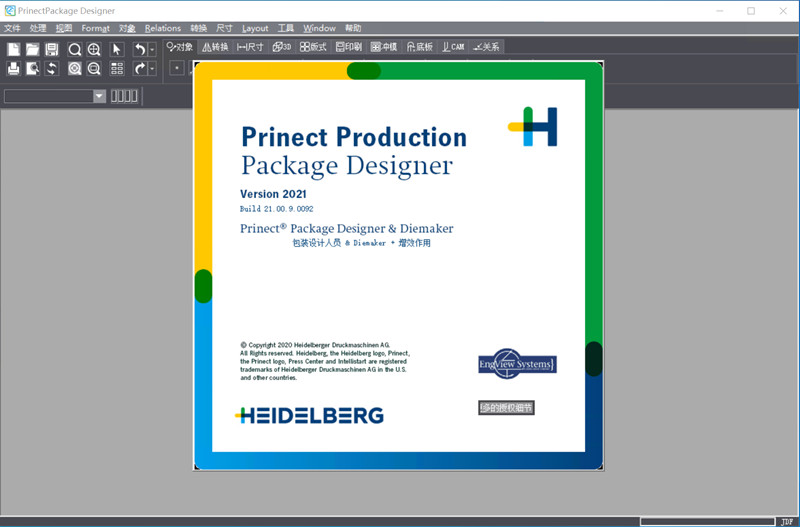Maximize the Package Designer window
Image resolution: width=800 pixels, height=527 pixels.
(751, 11)
